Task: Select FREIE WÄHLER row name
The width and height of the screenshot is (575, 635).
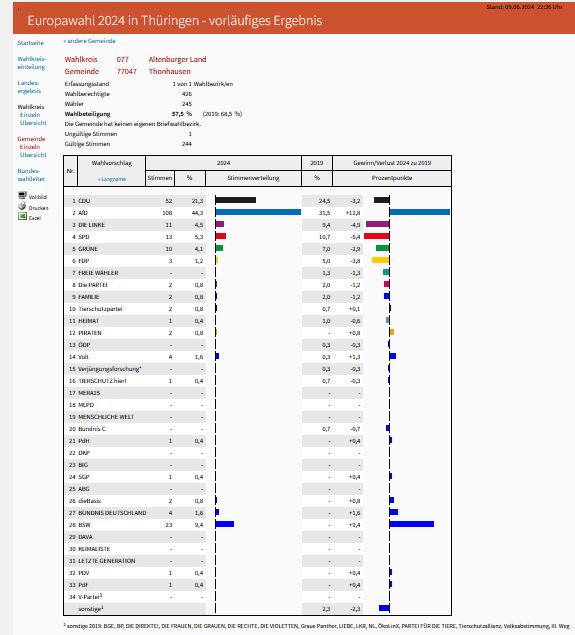Action: click(98, 273)
